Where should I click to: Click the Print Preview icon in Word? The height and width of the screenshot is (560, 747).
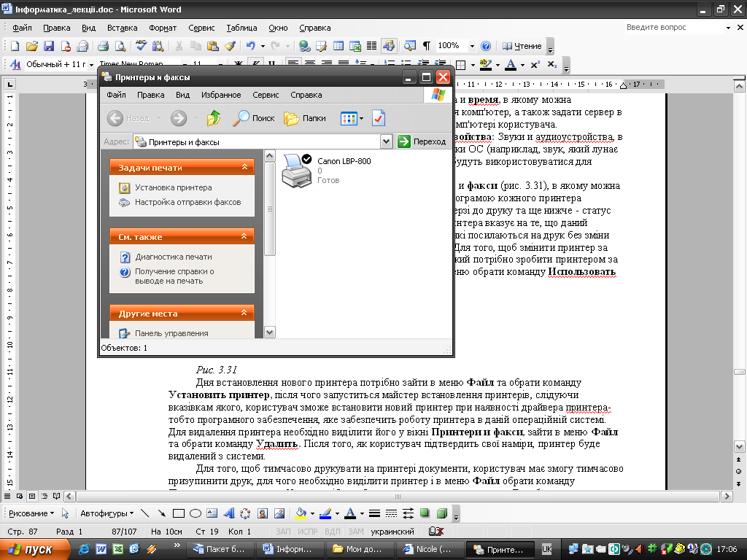(120, 46)
